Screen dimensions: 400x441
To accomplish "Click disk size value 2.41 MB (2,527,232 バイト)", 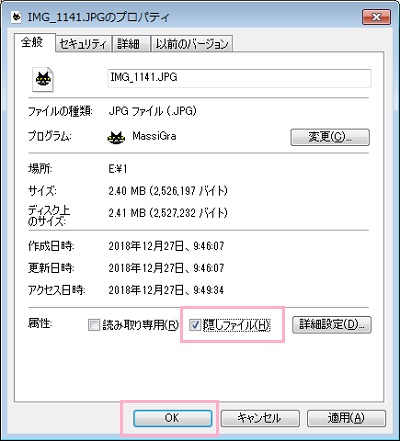I will 168,213.
